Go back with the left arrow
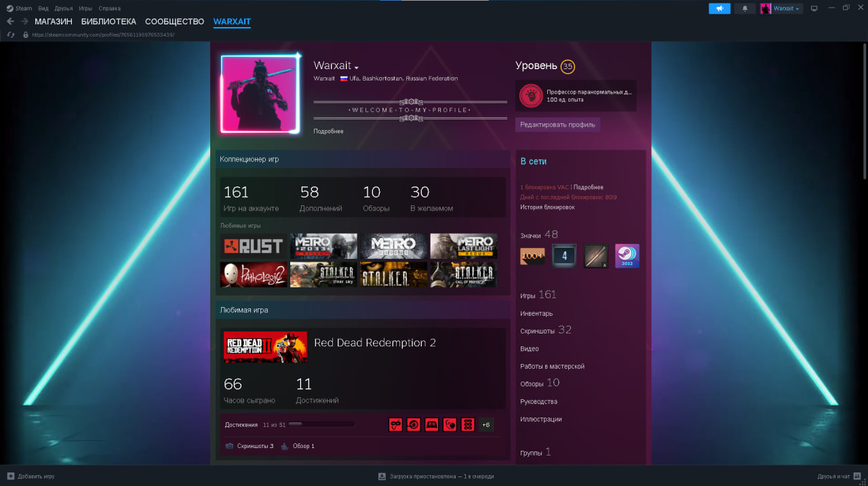This screenshot has height=486, width=868. [10, 22]
